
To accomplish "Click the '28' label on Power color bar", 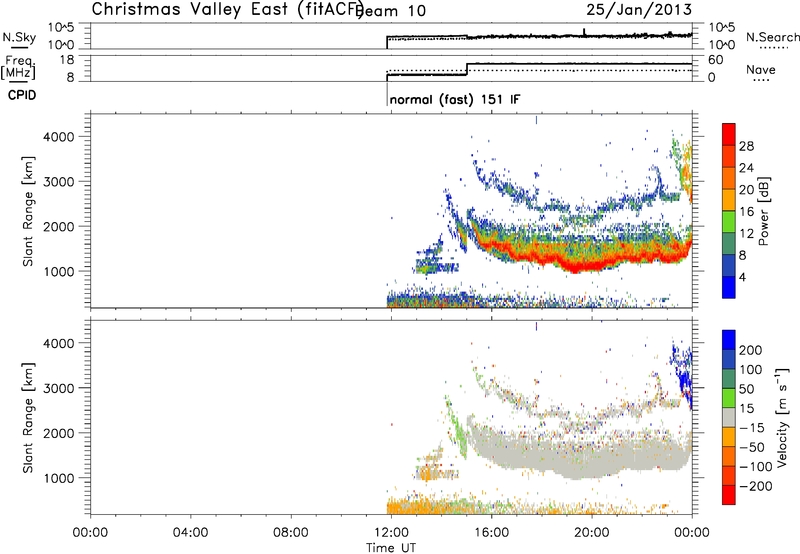I will pyautogui.click(x=746, y=146).
